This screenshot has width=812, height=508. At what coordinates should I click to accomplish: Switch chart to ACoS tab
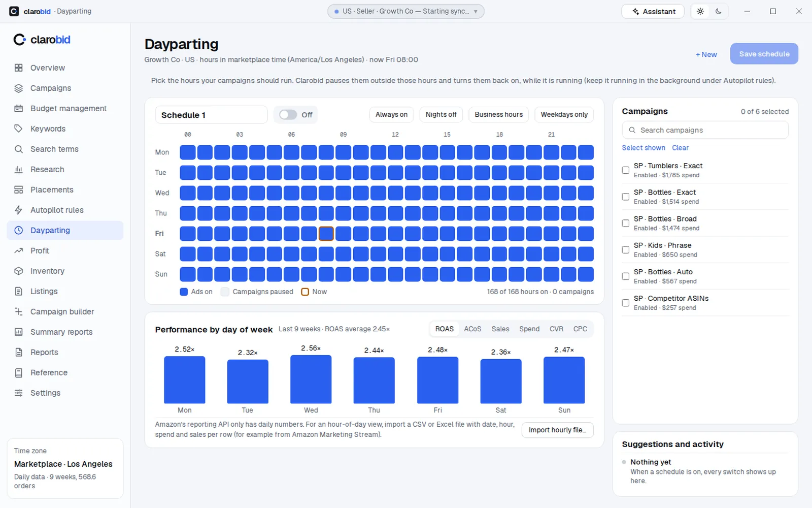(472, 329)
